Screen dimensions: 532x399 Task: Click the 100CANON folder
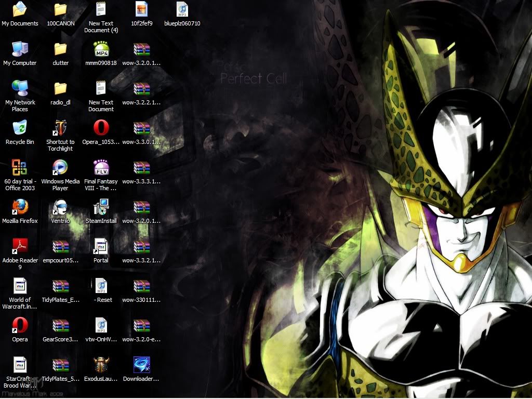coord(60,9)
